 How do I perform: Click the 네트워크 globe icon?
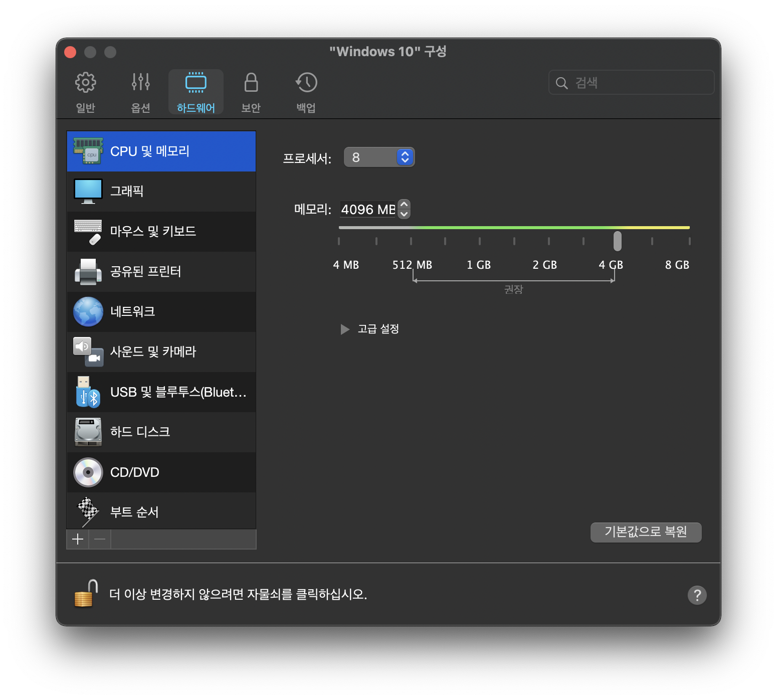pos(88,312)
